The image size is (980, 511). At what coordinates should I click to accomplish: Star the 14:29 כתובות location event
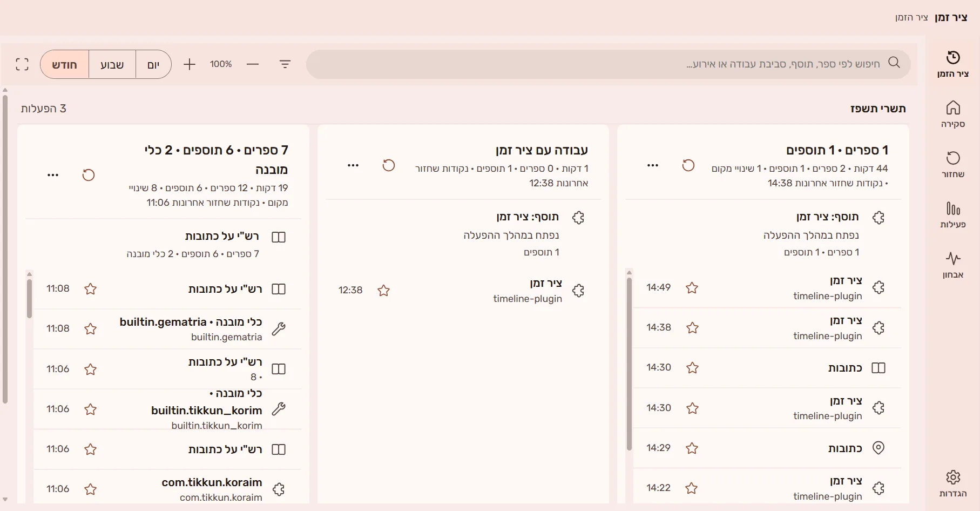[x=692, y=448]
